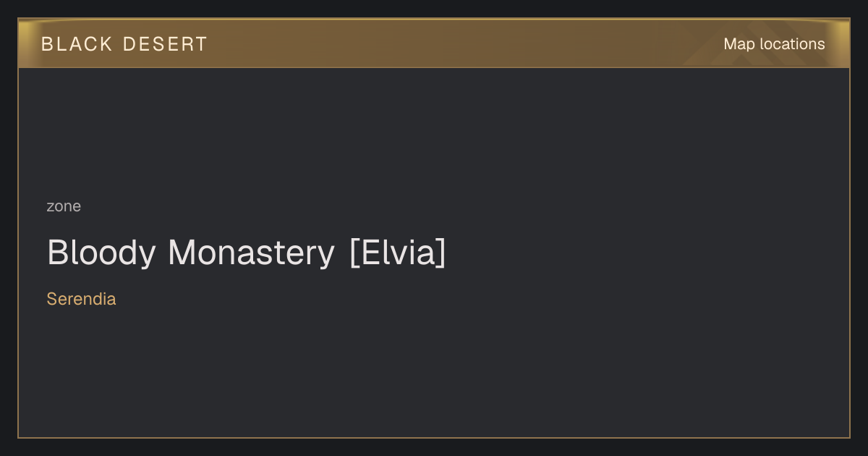This screenshot has width=868, height=456.
Task: Click the word "Bloody" in the title
Action: (x=101, y=254)
